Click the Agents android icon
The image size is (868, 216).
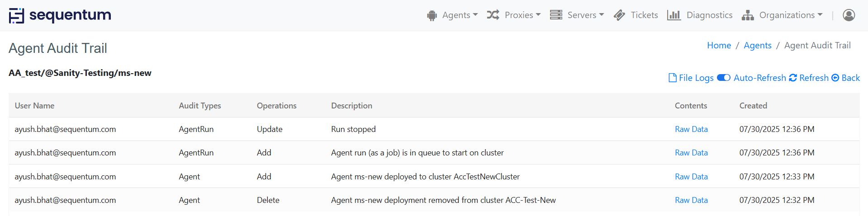(x=432, y=15)
